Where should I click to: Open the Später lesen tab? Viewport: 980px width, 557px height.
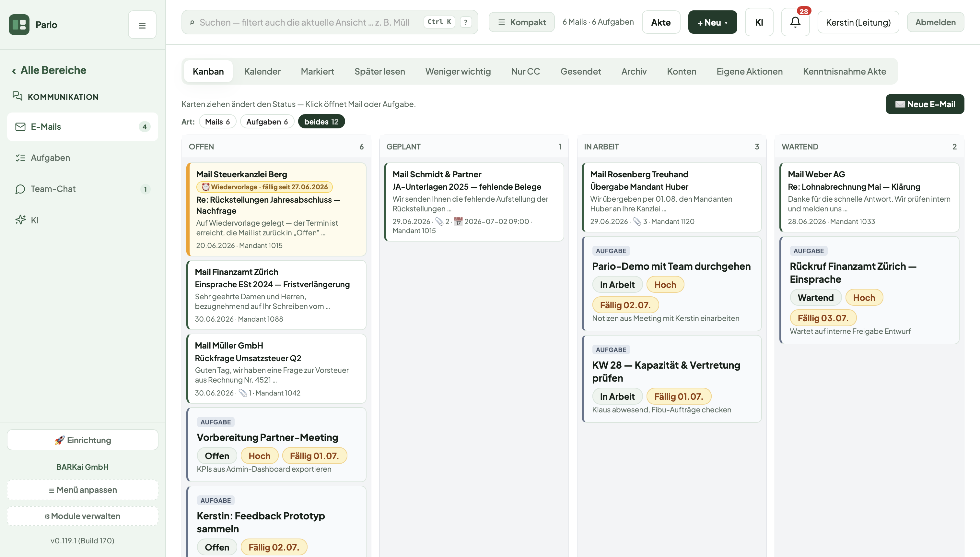pos(380,71)
